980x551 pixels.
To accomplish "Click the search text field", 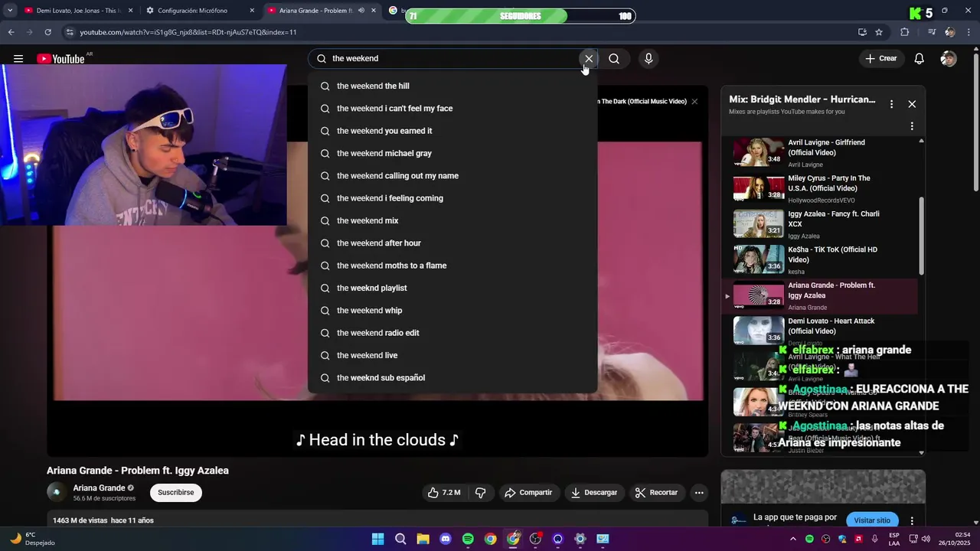I will click(452, 59).
